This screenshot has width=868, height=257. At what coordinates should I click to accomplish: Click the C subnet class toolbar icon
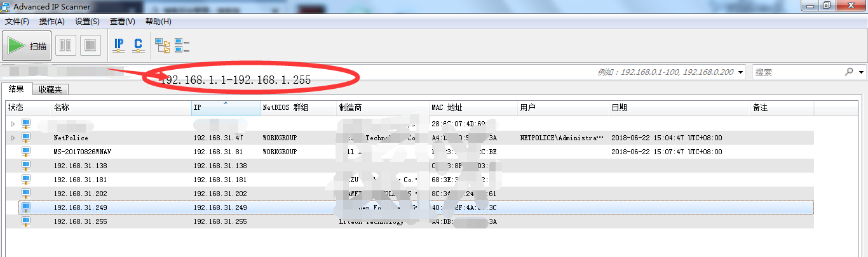coord(138,46)
